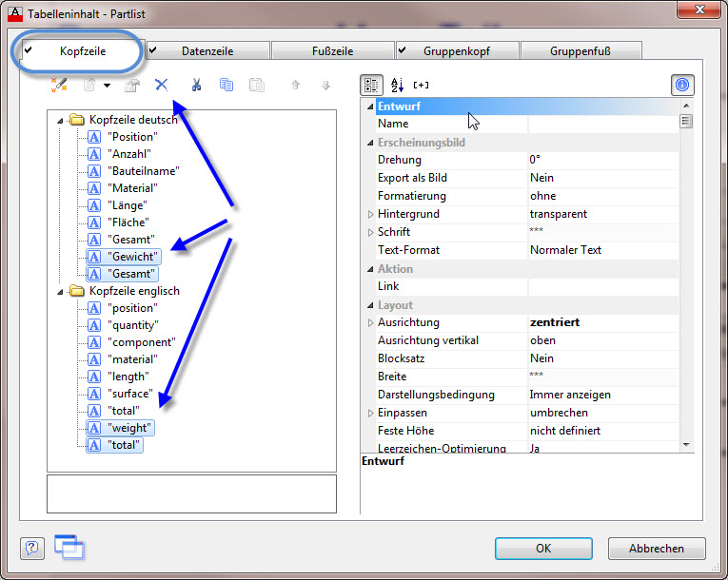Collapse the Entwurf property section

pos(370,106)
